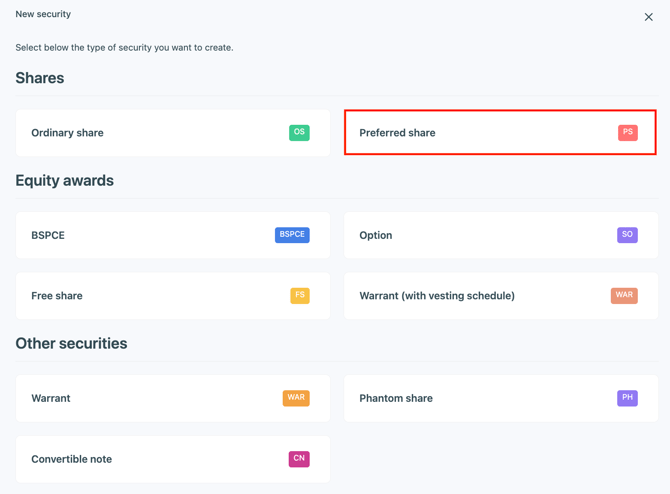Select the Convertible note card
The height and width of the screenshot is (494, 670).
(150, 460)
